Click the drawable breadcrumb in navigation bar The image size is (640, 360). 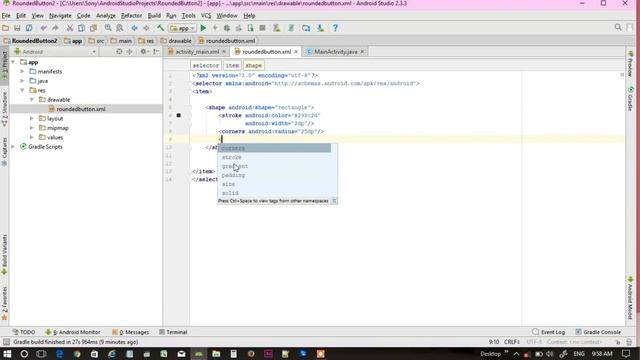point(176,41)
